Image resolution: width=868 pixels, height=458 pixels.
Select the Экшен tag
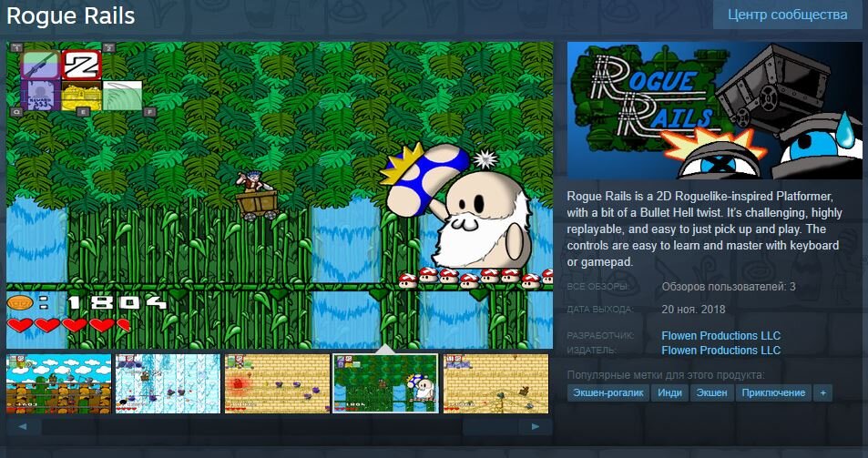712,392
